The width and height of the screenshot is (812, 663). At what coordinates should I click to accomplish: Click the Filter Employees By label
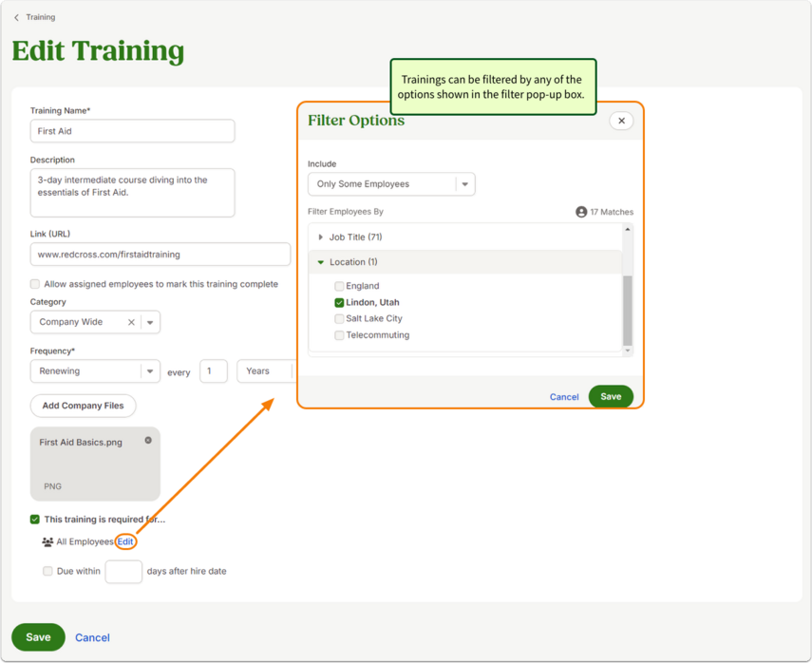pos(346,211)
